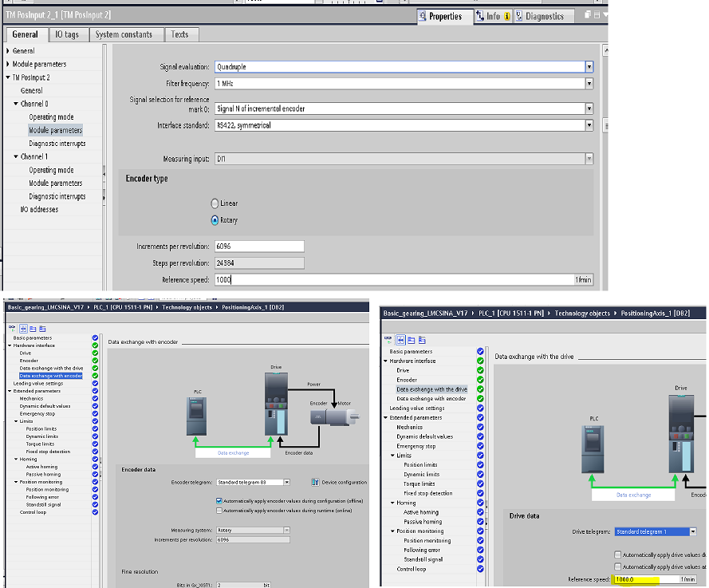Viewport: 709px width, 588px height.
Task: Select the Linear encoder type radio button
Action: [x=215, y=203]
